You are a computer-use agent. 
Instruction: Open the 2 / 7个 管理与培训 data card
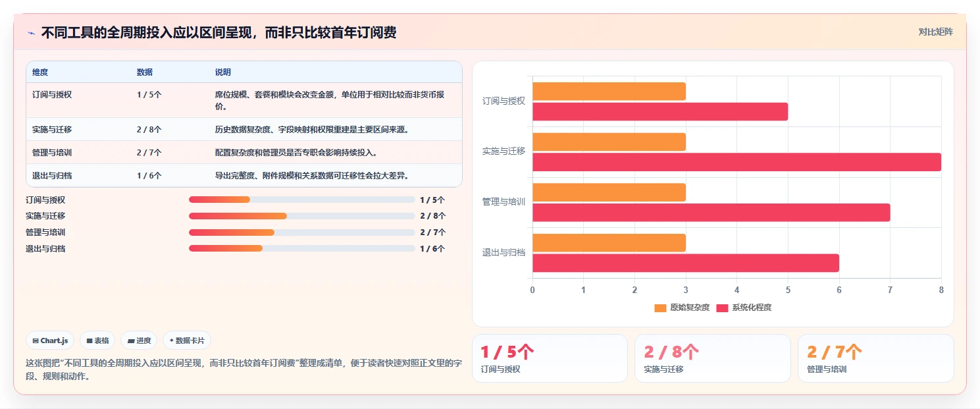tap(876, 358)
